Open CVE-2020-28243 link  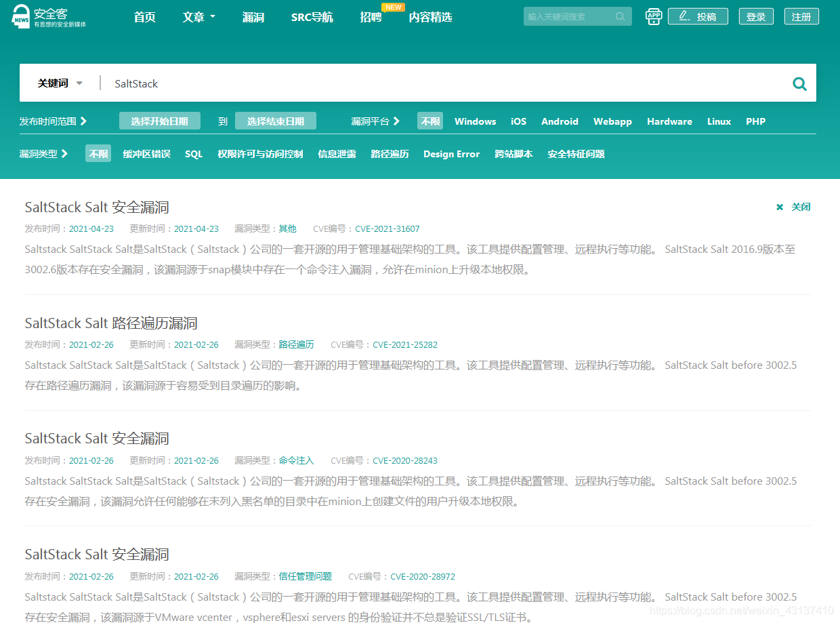[405, 461]
